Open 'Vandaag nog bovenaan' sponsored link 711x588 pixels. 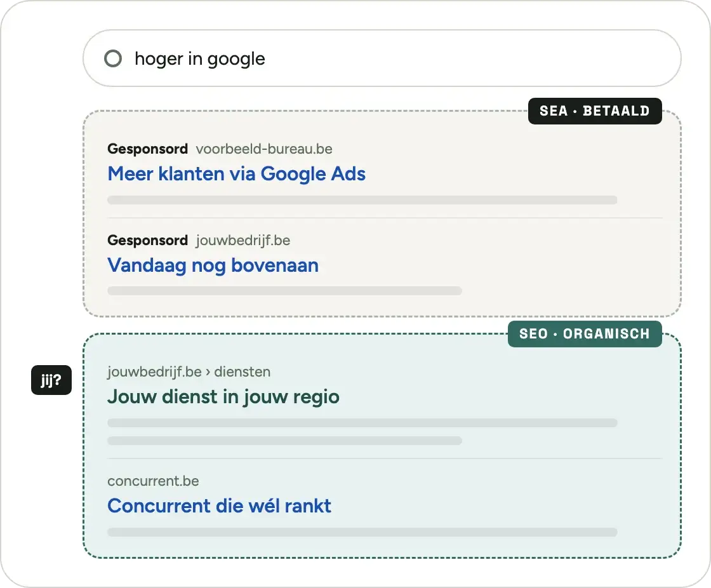[213, 265]
